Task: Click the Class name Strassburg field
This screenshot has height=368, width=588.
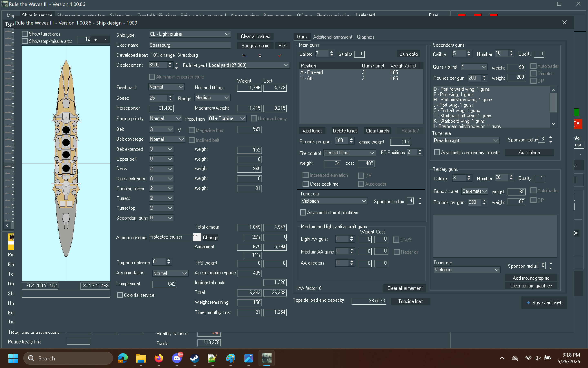Action: pos(190,45)
